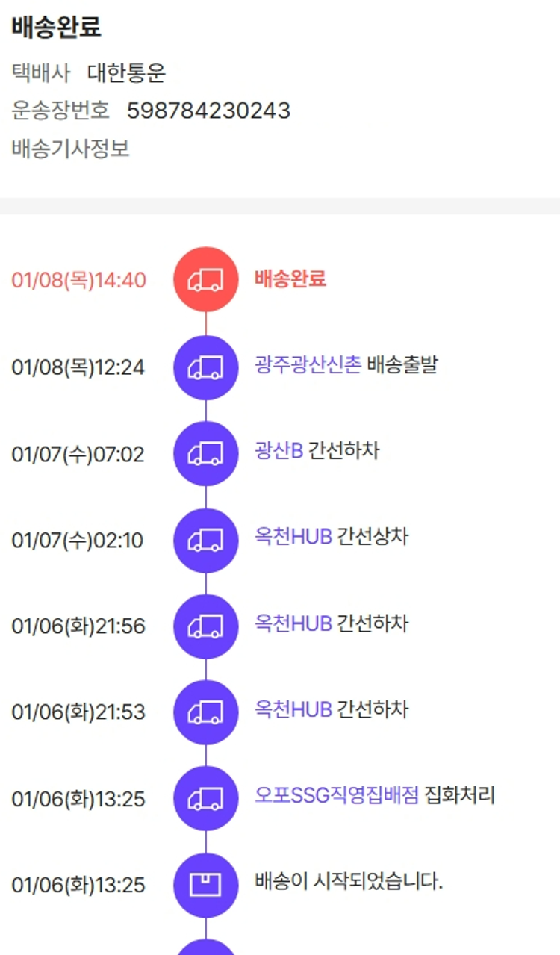The width and height of the screenshot is (560, 955).
Task: Open the 옥천HUB link in the 간선상차 row
Action: (x=293, y=537)
